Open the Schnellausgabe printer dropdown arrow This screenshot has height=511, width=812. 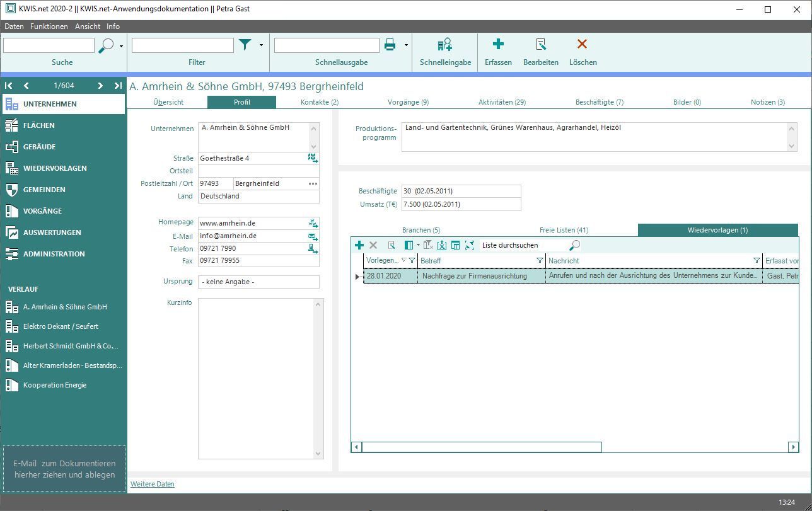[406, 45]
